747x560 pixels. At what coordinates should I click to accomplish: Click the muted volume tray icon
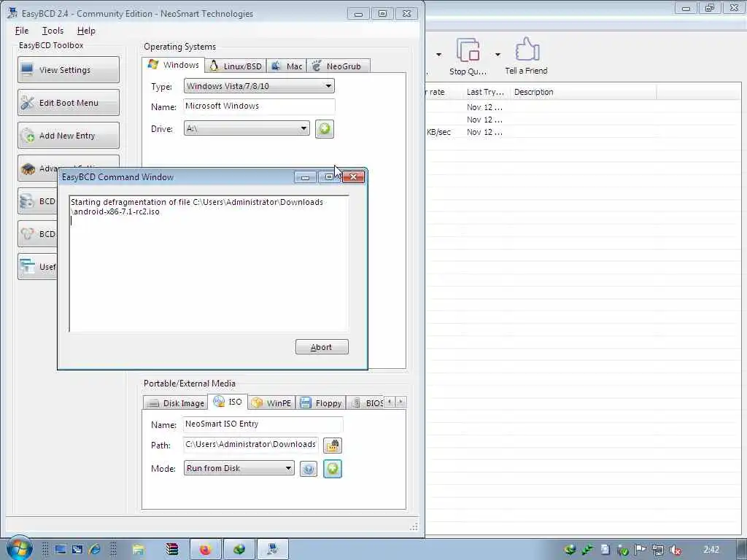point(675,550)
